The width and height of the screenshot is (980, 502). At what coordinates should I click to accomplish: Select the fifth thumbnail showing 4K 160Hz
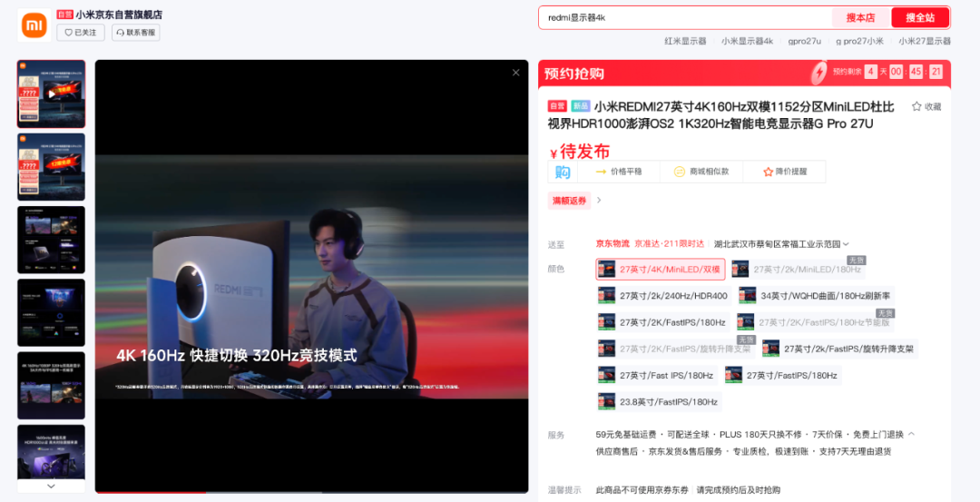(x=51, y=386)
